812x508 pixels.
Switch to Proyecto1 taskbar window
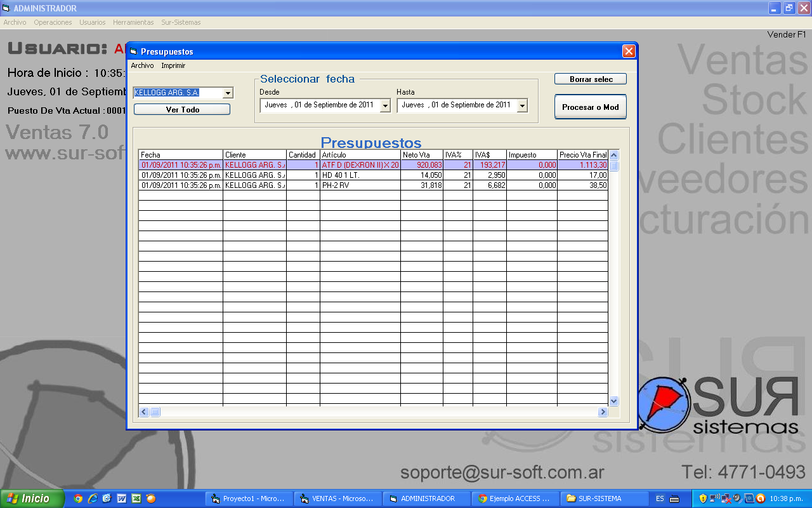click(x=250, y=498)
